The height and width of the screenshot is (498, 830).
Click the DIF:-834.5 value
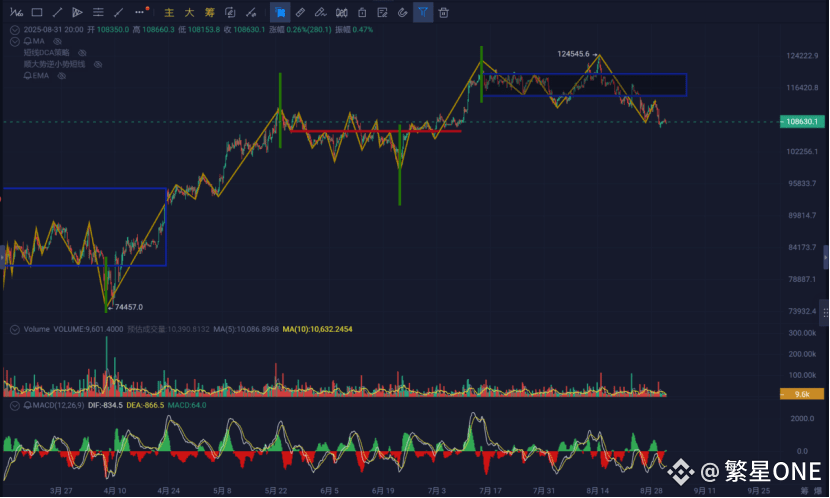click(105, 405)
